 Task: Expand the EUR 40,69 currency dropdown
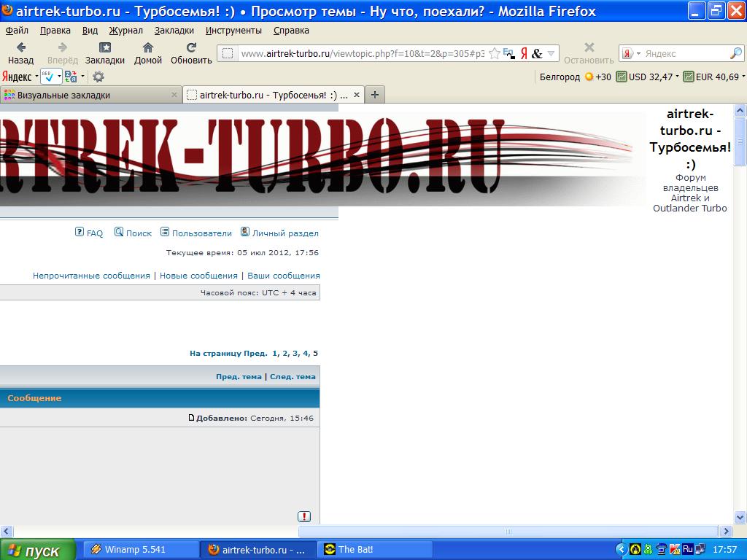(743, 77)
